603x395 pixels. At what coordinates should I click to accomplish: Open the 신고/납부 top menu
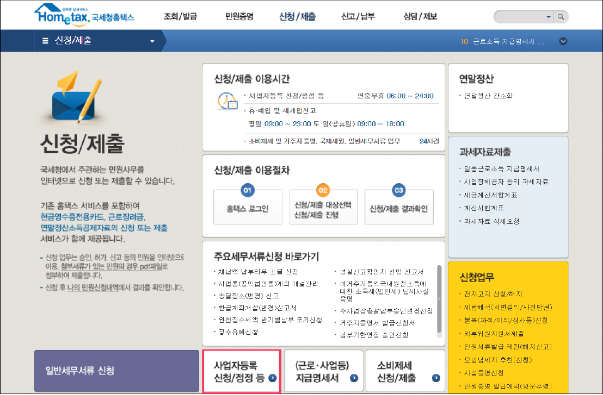click(x=358, y=17)
